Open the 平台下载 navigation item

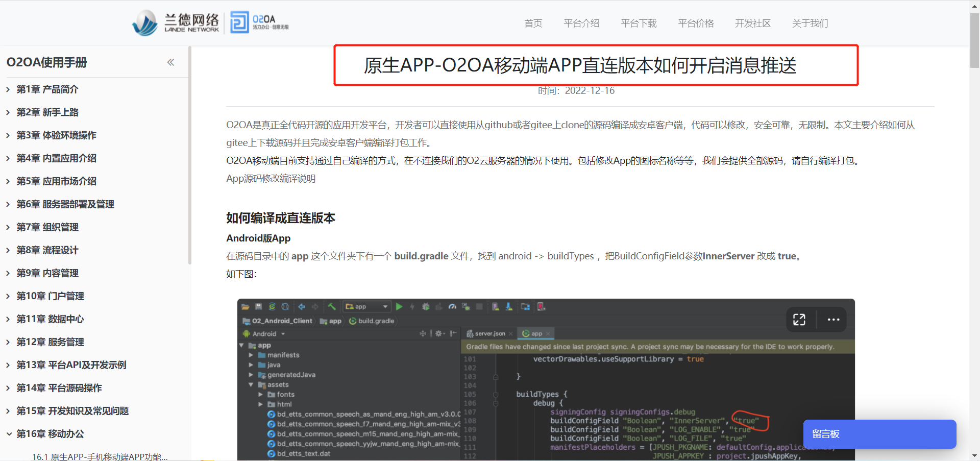tap(639, 23)
